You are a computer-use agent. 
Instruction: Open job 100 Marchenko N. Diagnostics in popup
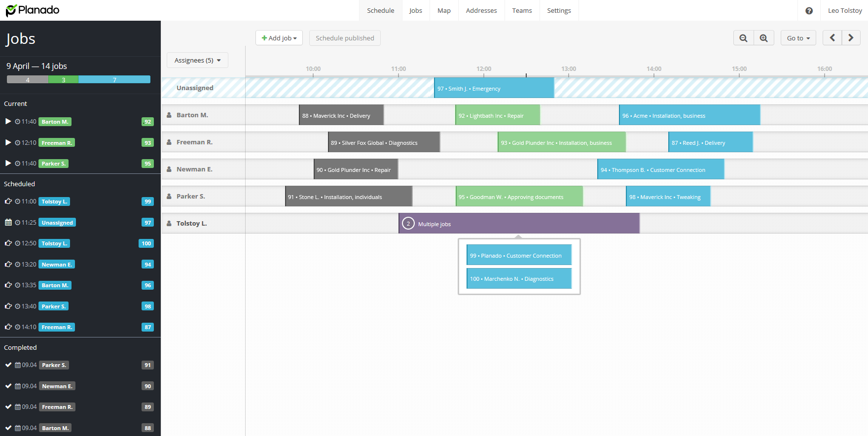coord(519,279)
